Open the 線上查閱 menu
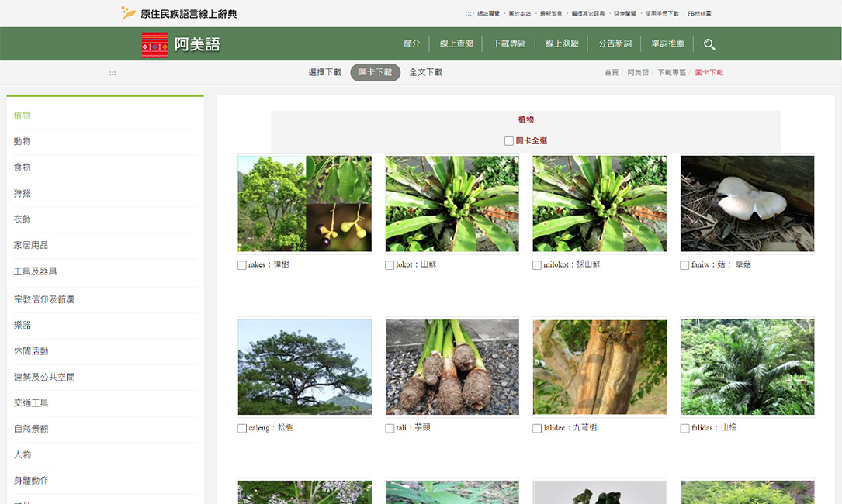The width and height of the screenshot is (842, 504). (x=456, y=43)
